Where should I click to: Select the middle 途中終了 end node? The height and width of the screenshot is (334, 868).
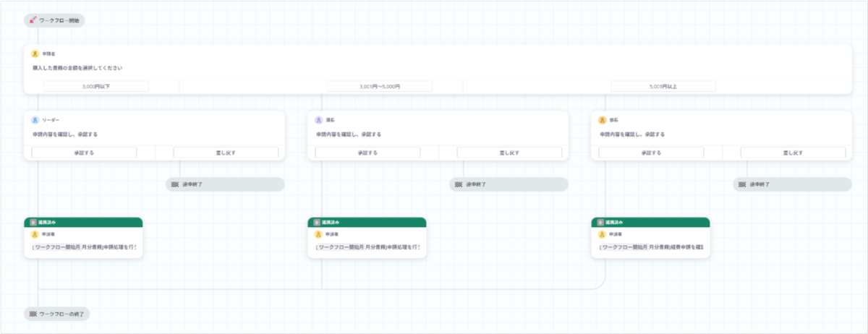(x=509, y=184)
